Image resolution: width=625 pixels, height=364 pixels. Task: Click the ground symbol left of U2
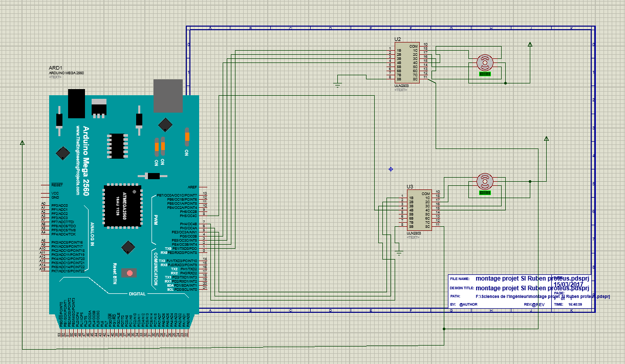(337, 85)
